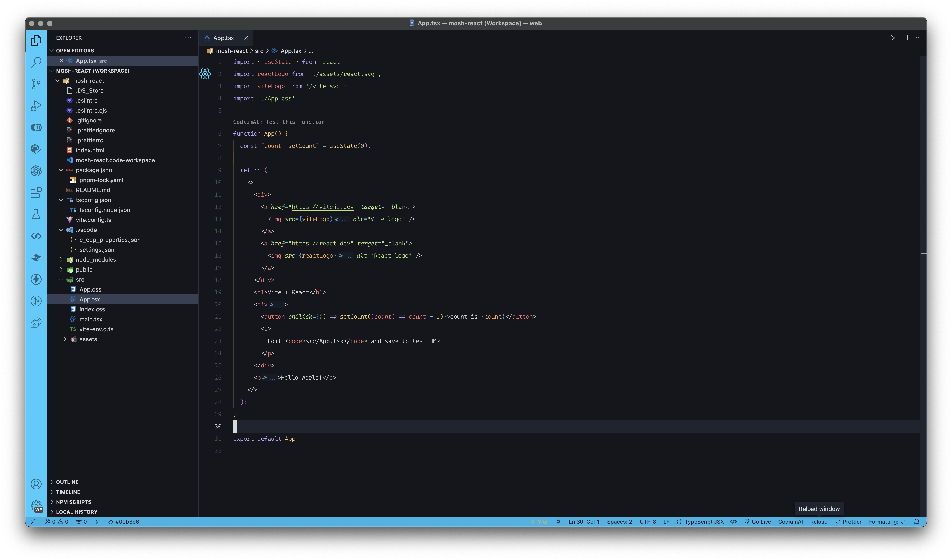Open the Extensions view
952x560 pixels.
(x=36, y=193)
